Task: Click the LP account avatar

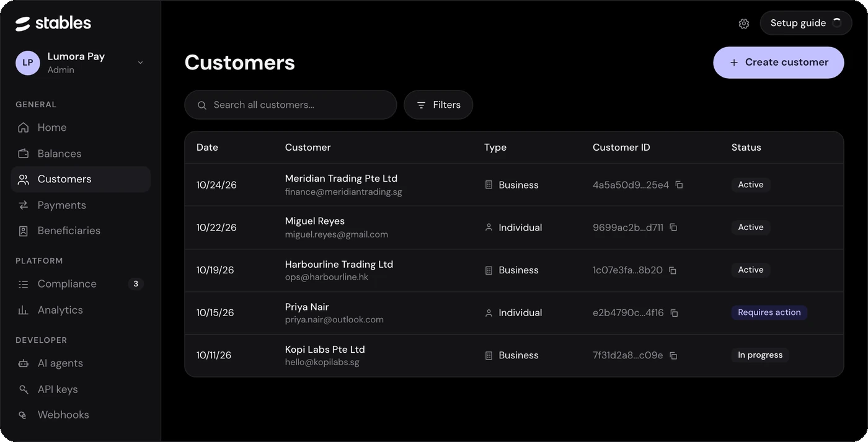Action: [28, 63]
